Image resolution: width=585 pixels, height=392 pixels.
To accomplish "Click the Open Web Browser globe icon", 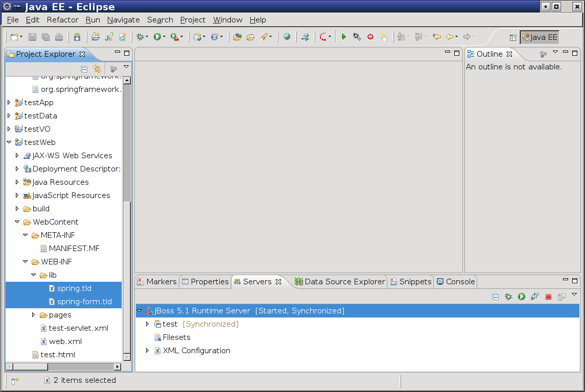I will point(287,37).
